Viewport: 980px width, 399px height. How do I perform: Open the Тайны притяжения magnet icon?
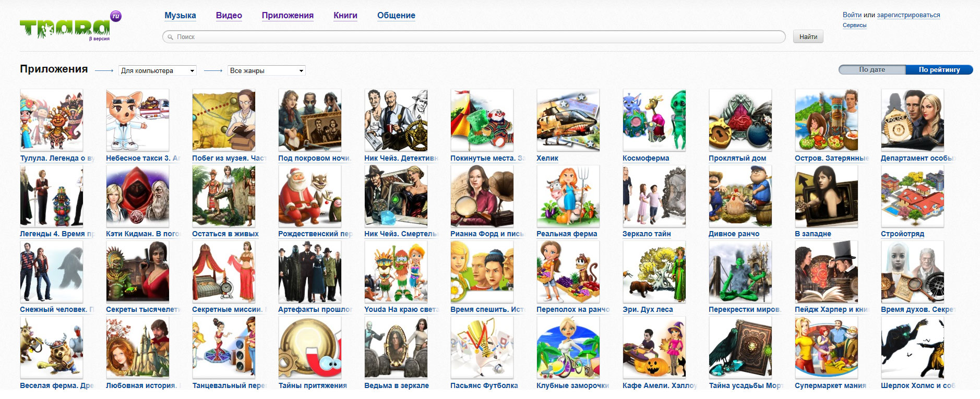point(309,347)
